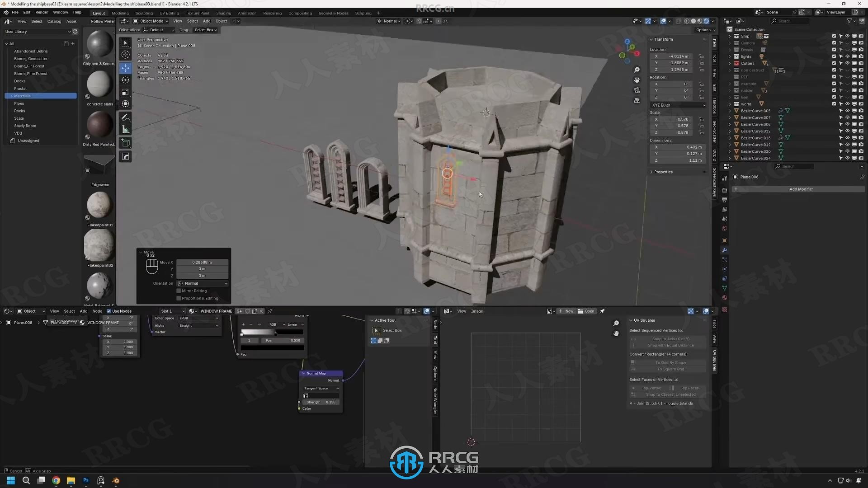The image size is (868, 488).
Task: Click New in the image editor
Action: (566, 311)
